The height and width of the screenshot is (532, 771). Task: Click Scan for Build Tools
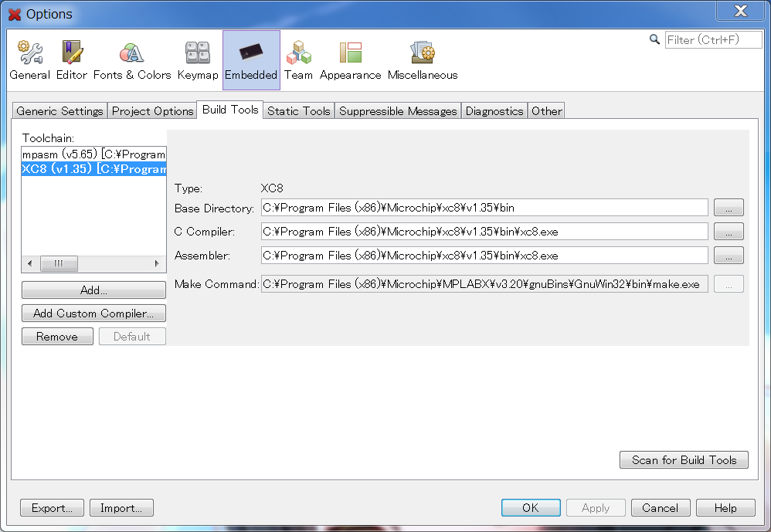[684, 459]
